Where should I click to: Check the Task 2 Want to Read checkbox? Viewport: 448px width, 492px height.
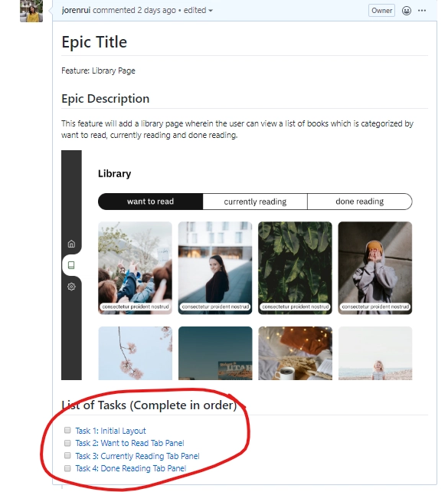[67, 443]
